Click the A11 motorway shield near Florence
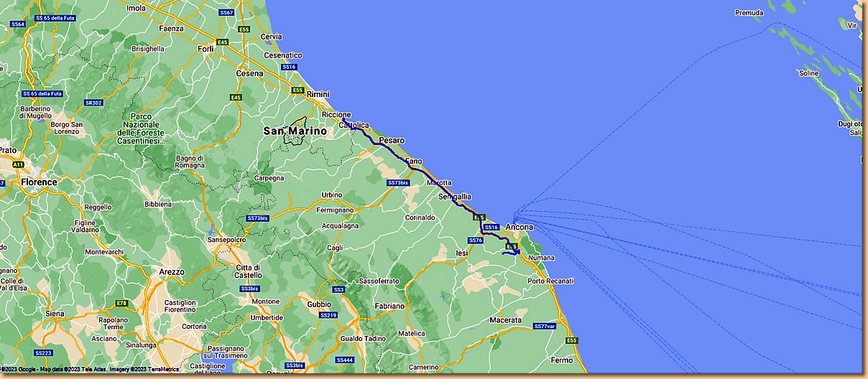Screen dimensions: 868x379 tap(19, 164)
